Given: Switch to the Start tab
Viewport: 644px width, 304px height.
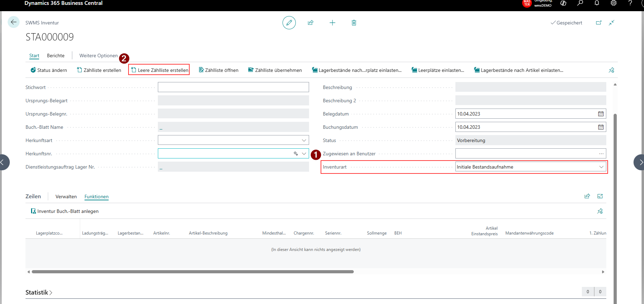Looking at the screenshot, I should pos(34,55).
